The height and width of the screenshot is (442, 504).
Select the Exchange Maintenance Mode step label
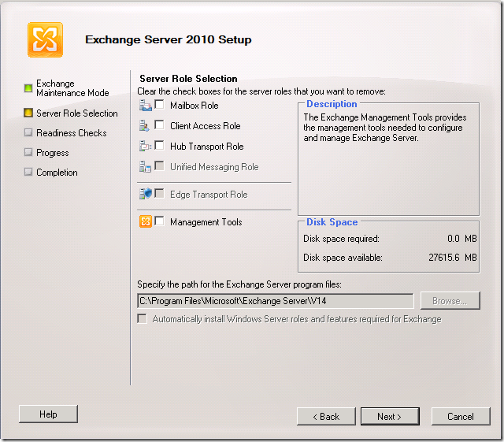[x=72, y=88]
